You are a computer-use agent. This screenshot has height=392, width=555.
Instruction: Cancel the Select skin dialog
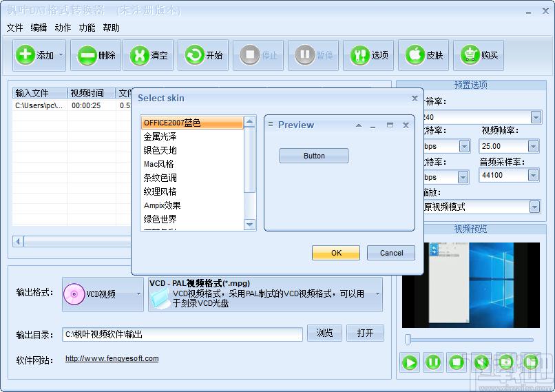click(x=391, y=253)
